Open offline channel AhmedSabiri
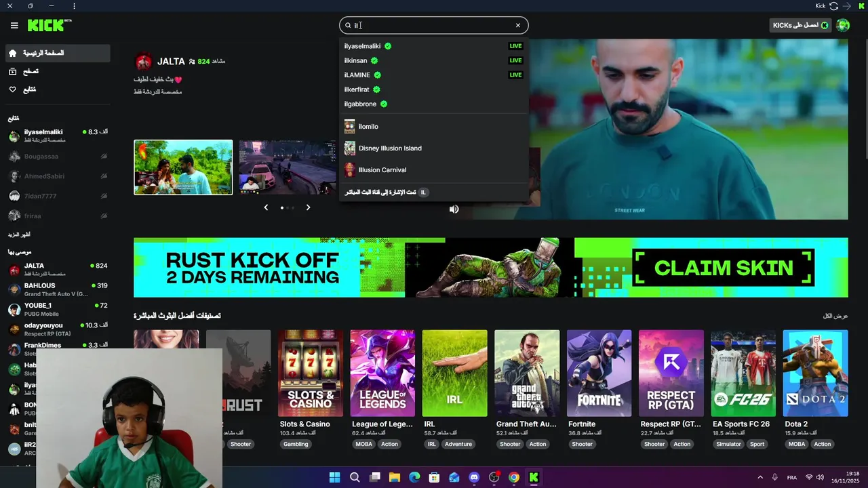Screen dimensions: 868x488 [58, 176]
